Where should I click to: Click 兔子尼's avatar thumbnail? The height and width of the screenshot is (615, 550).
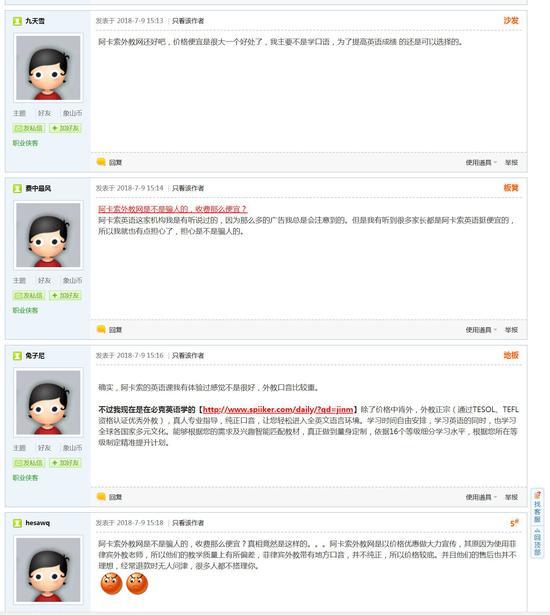pyautogui.click(x=48, y=402)
